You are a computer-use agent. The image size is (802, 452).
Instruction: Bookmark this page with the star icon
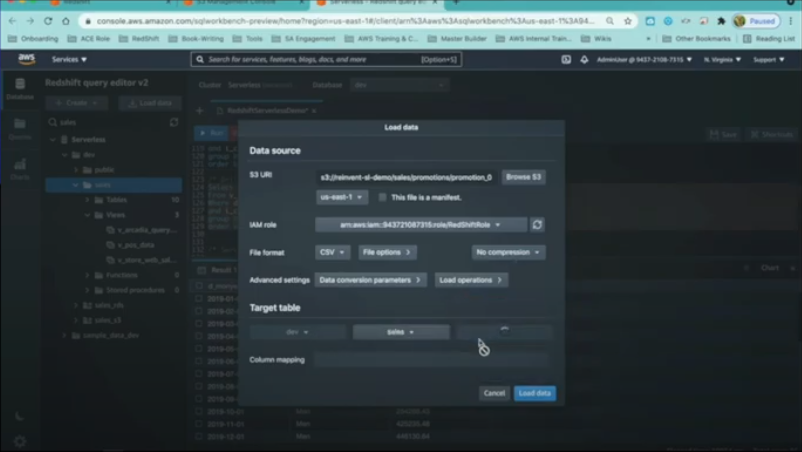(x=628, y=21)
